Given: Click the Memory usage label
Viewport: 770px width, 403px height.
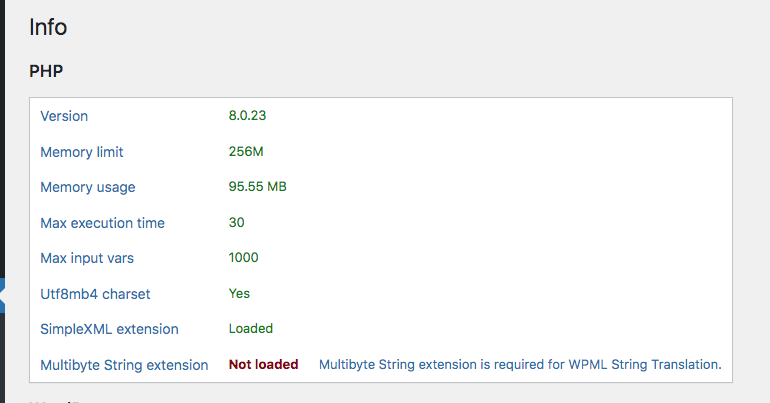Looking at the screenshot, I should point(87,188).
